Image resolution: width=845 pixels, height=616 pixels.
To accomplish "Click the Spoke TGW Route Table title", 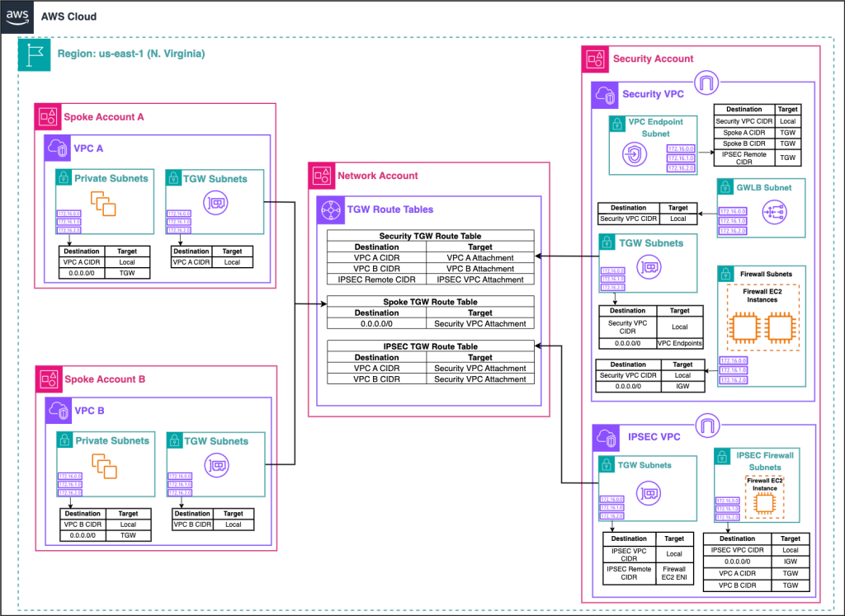I will (430, 300).
